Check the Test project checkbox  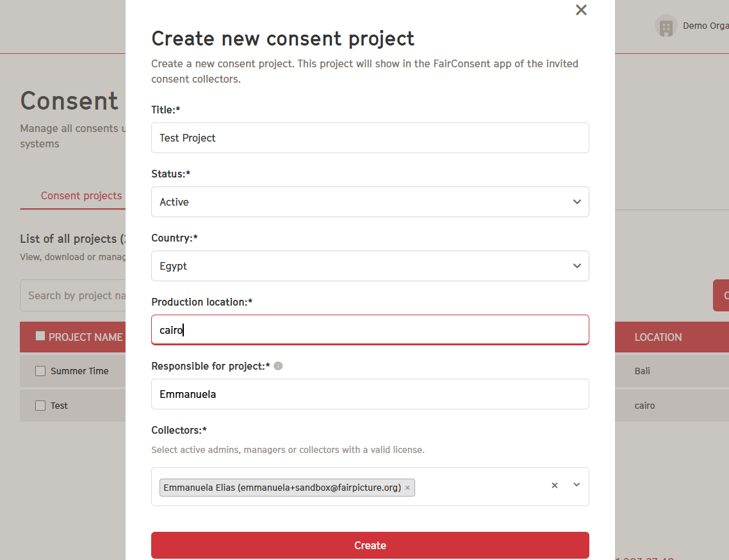(40, 406)
